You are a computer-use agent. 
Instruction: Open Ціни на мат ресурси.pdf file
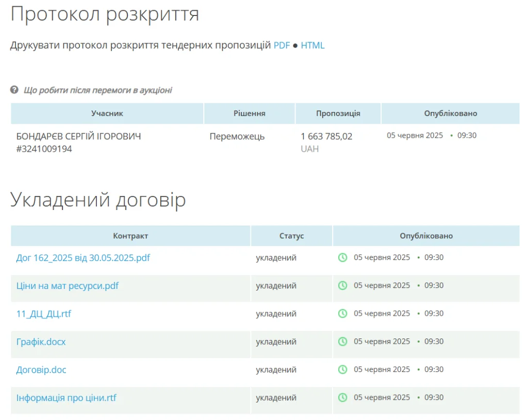coord(68,285)
